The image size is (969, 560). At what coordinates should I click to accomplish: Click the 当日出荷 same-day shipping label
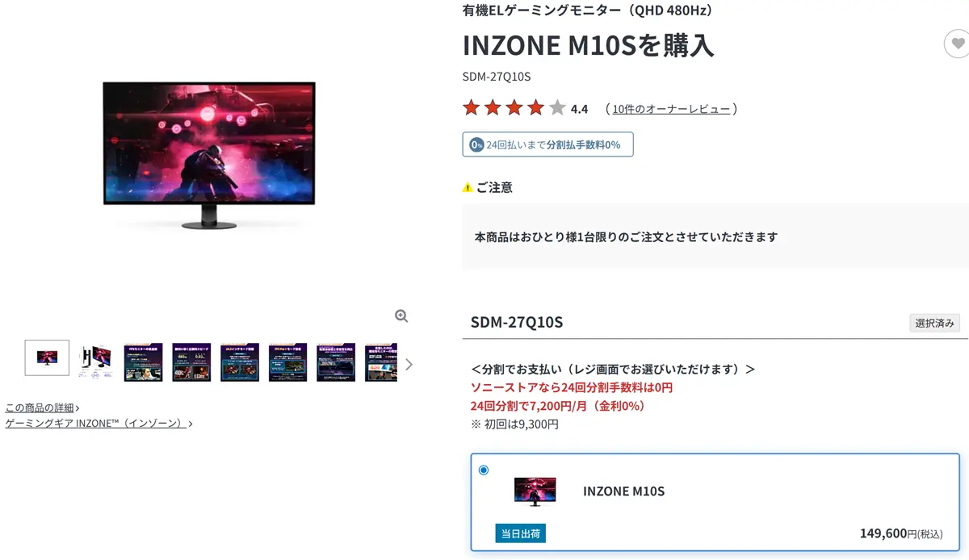click(521, 533)
